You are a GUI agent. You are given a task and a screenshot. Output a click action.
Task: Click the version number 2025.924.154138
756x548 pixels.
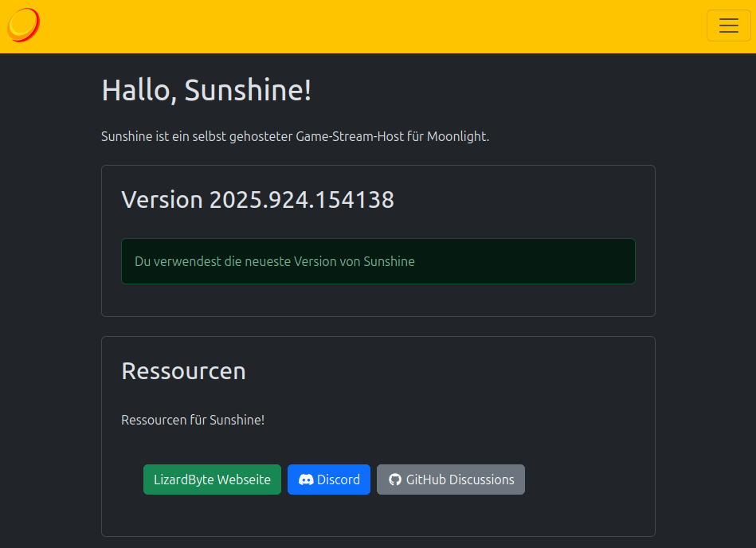coord(301,199)
